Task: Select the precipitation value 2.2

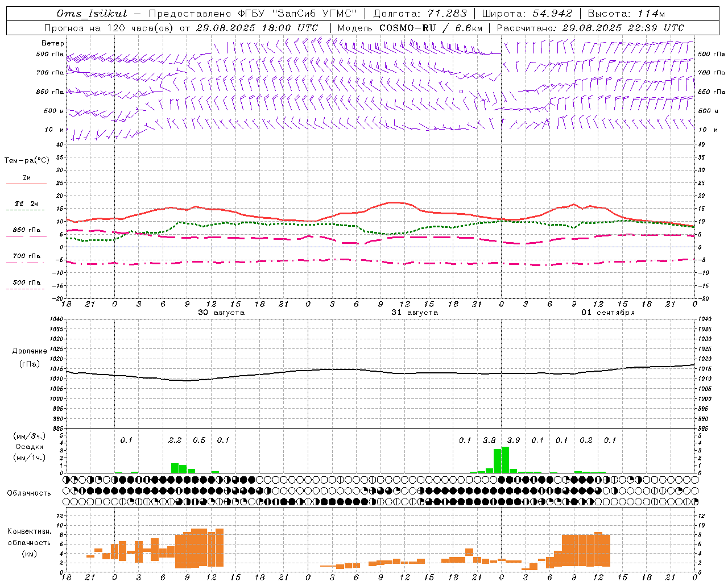Action: 175,440
